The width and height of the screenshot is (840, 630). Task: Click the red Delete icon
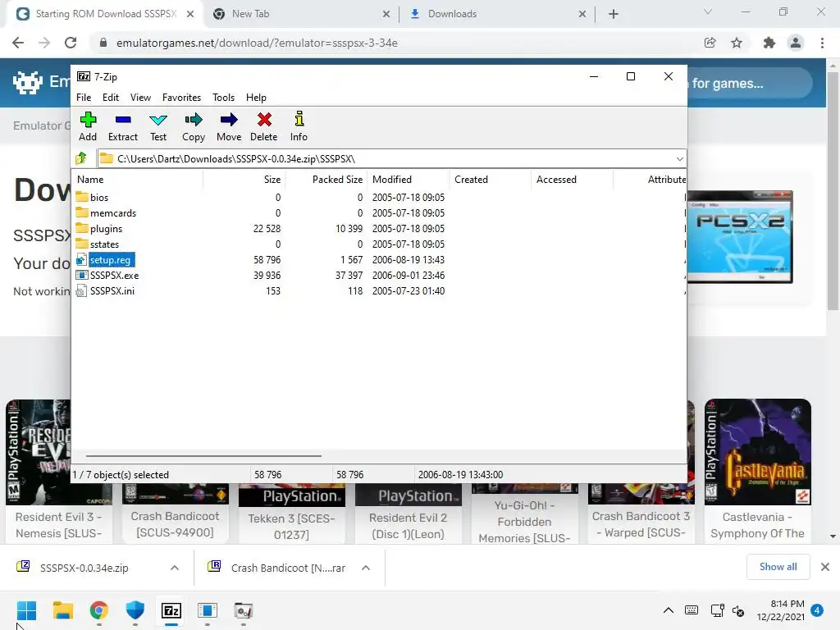pyautogui.click(x=264, y=126)
